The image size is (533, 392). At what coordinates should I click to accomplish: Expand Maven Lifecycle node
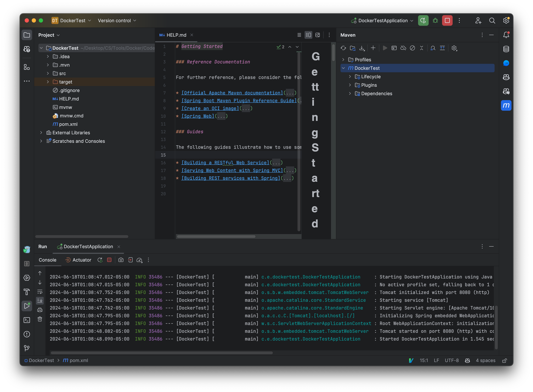point(350,77)
